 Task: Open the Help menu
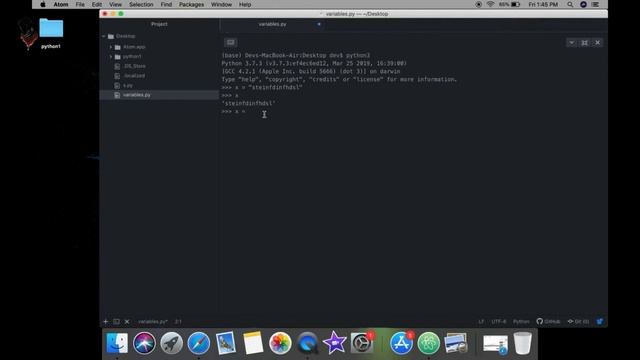coord(245,4)
